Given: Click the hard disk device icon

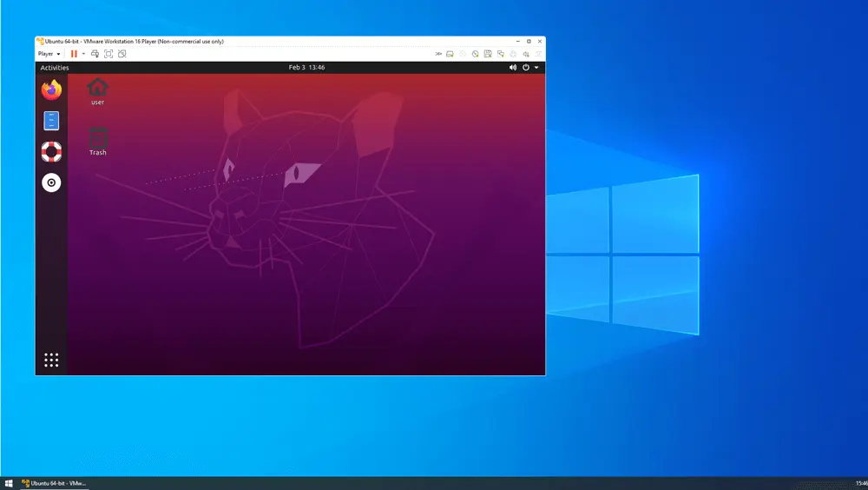Looking at the screenshot, I should tap(450, 54).
